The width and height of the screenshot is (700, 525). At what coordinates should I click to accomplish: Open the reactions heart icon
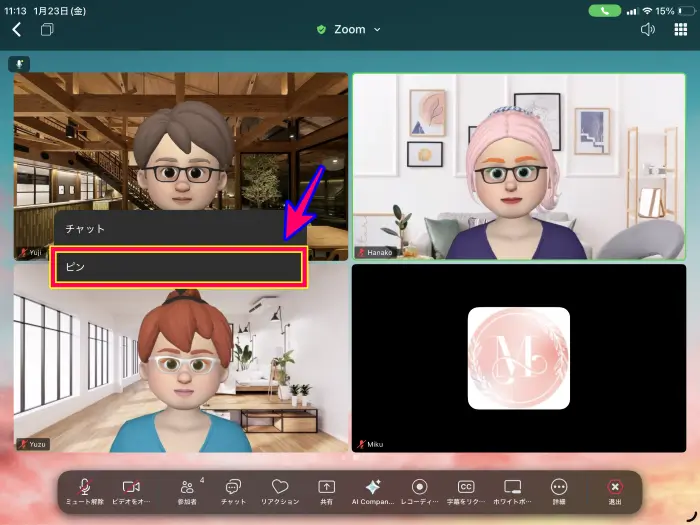[280, 490]
